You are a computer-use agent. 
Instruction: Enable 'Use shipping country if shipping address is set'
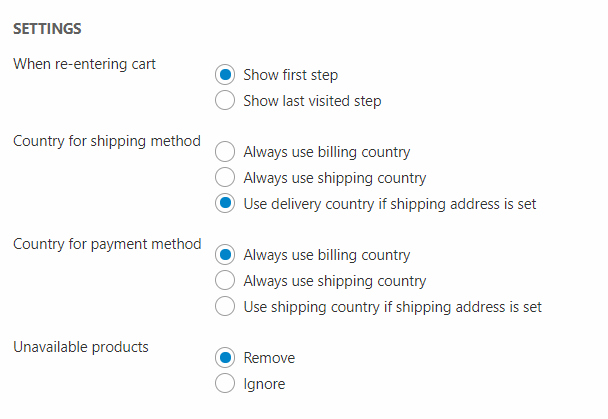click(x=226, y=307)
